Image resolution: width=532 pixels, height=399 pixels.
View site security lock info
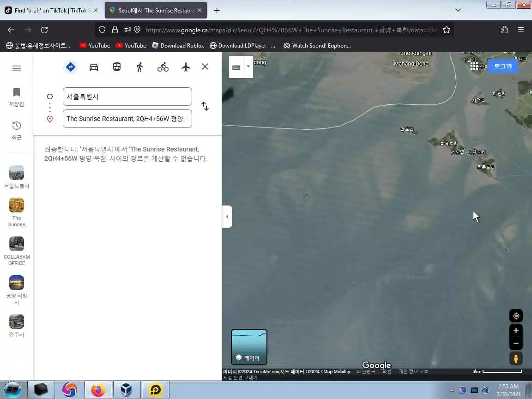pos(115,30)
